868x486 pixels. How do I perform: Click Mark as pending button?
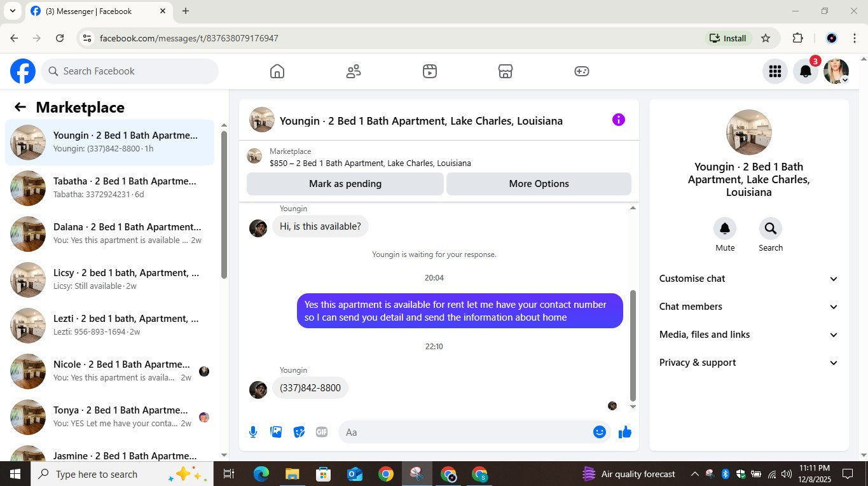[x=345, y=184]
